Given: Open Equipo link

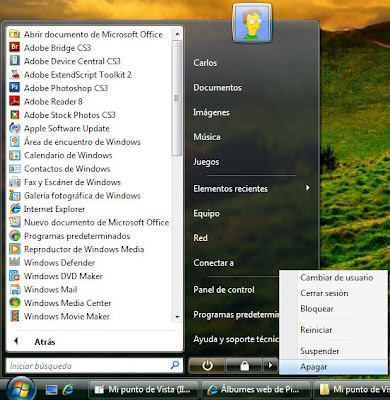Looking at the screenshot, I should 206,213.
